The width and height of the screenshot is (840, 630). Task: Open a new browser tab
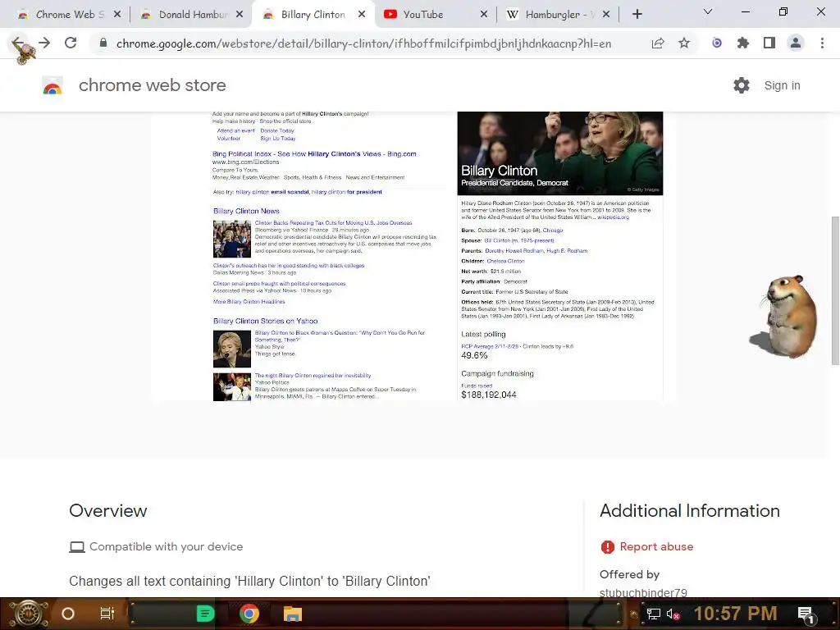pyautogui.click(x=637, y=15)
